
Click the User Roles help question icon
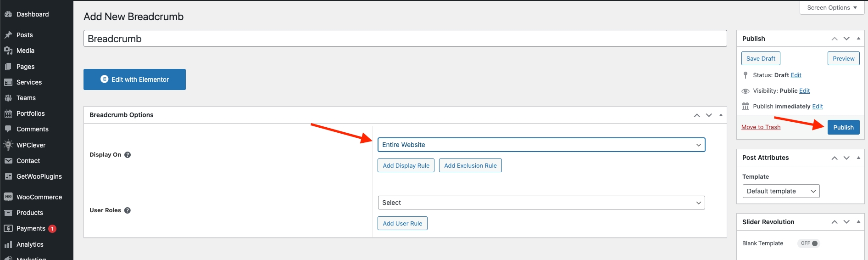coord(128,210)
